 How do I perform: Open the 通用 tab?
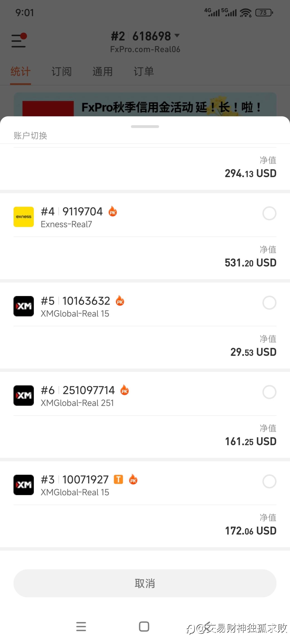[x=103, y=72]
